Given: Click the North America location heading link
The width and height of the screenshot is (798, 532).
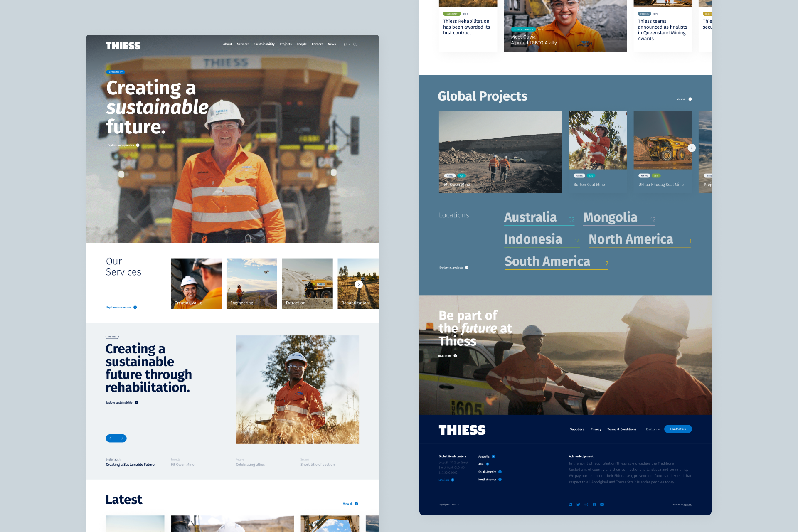Looking at the screenshot, I should [x=640, y=239].
